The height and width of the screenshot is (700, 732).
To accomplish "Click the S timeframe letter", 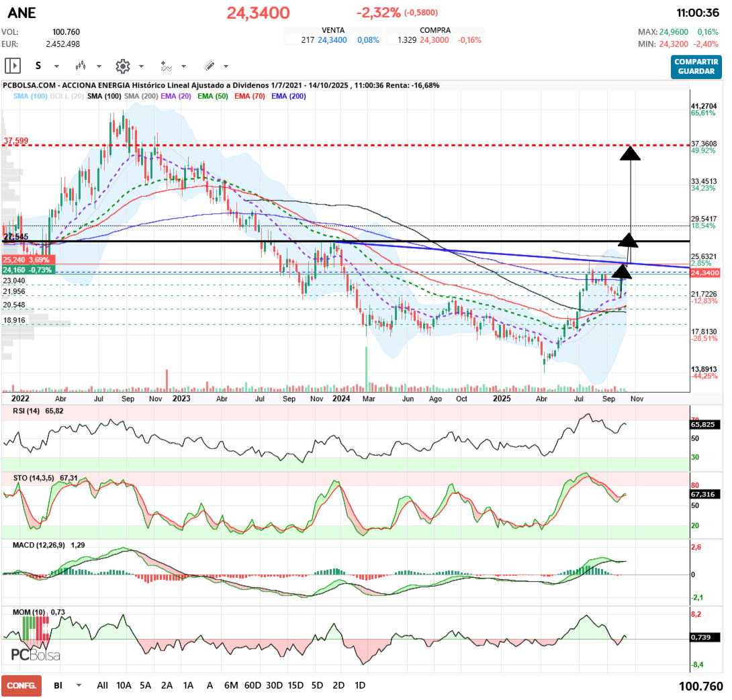I will (x=38, y=66).
